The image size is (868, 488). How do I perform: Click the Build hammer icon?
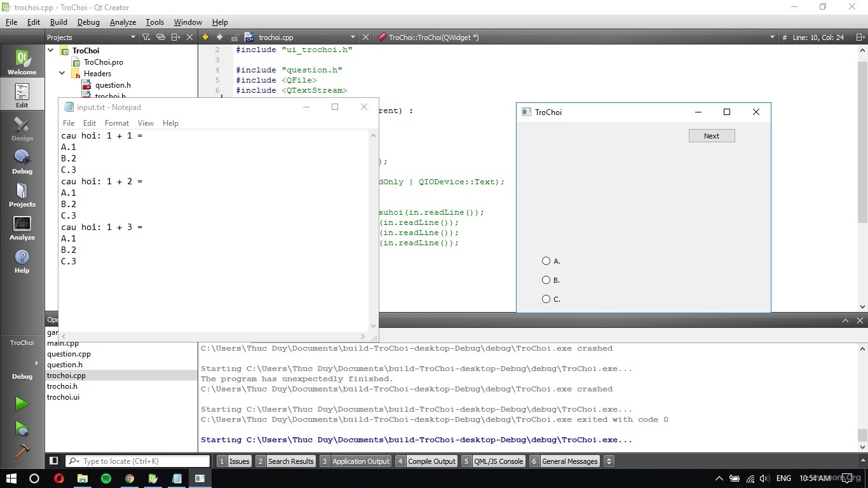click(x=22, y=451)
